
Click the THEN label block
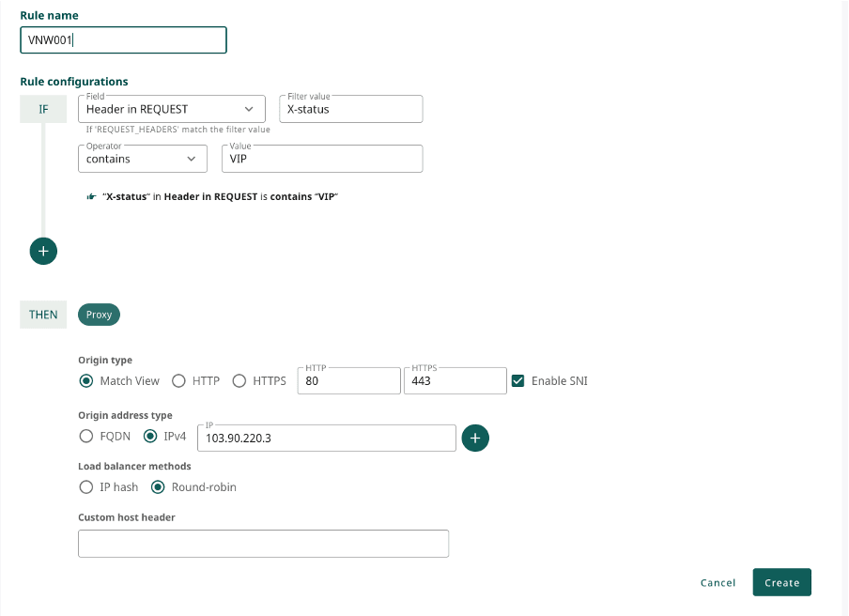43,315
